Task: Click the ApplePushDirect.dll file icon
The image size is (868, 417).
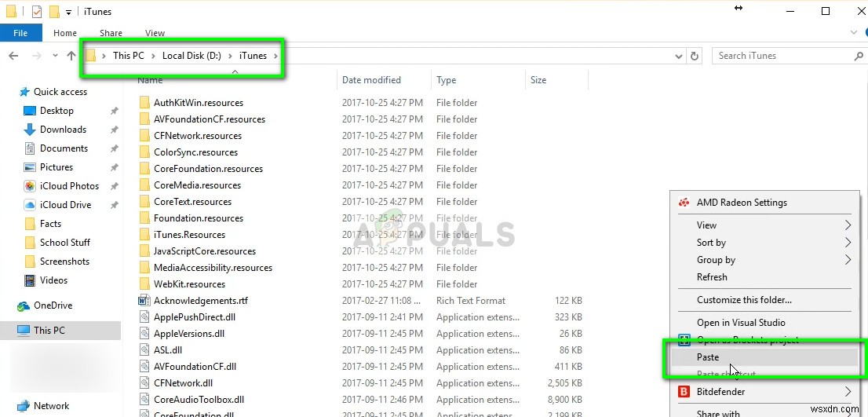Action: tap(144, 317)
